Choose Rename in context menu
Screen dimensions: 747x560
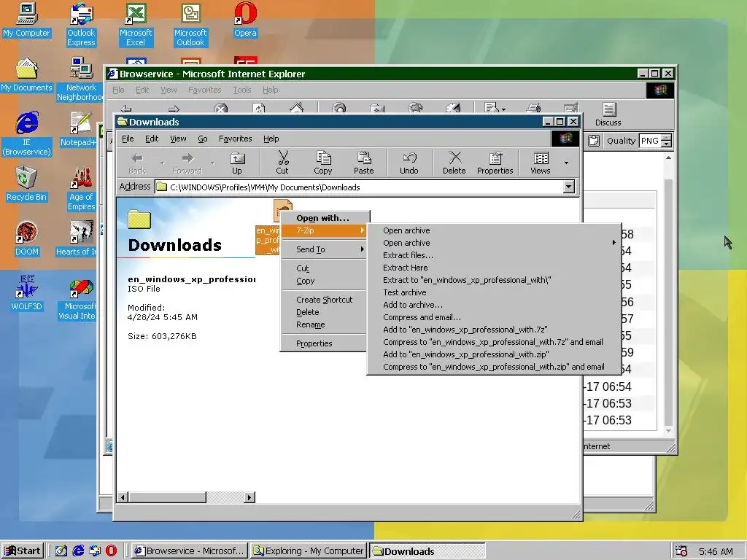(x=324, y=324)
